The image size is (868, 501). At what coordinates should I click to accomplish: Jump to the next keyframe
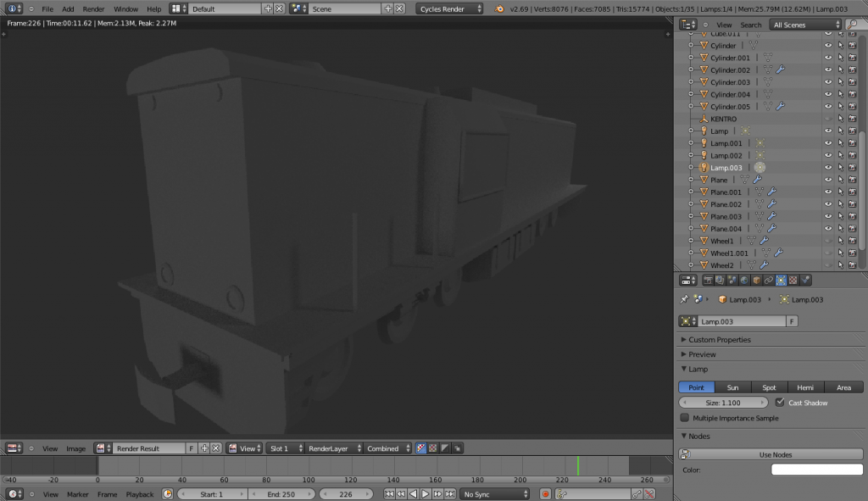pyautogui.click(x=437, y=494)
